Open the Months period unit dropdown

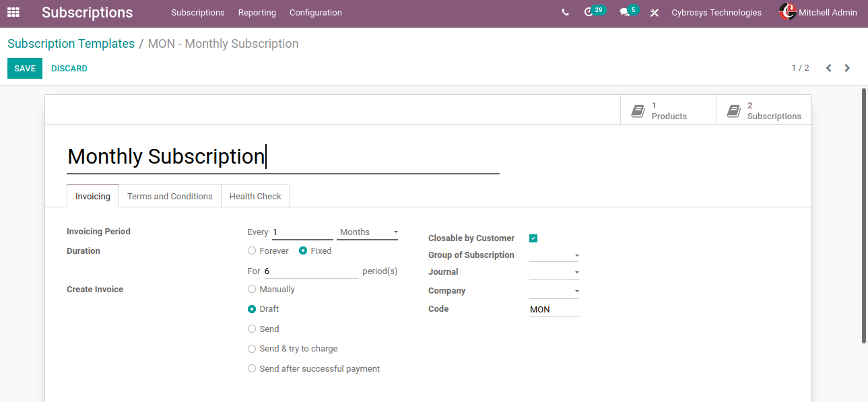tap(368, 232)
